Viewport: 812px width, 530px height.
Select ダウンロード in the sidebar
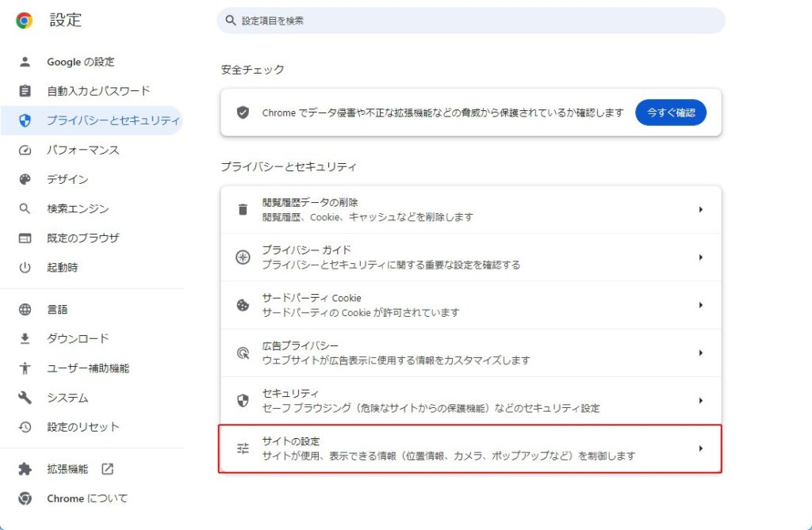[78, 338]
